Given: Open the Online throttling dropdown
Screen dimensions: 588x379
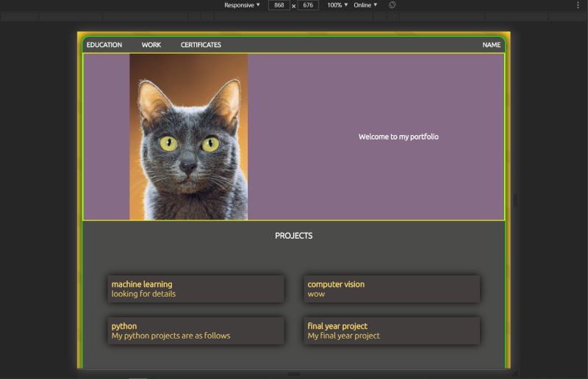Looking at the screenshot, I should [x=365, y=5].
